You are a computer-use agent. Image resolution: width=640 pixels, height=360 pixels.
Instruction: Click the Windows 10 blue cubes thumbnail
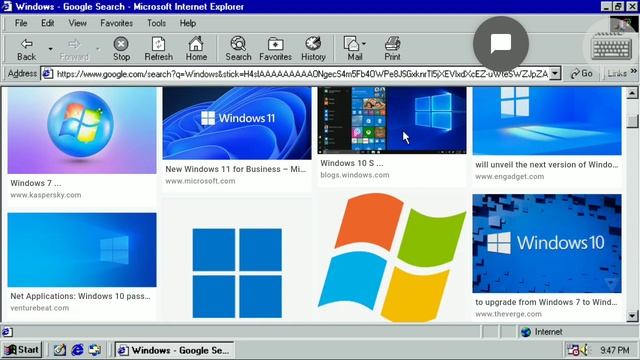tap(547, 243)
